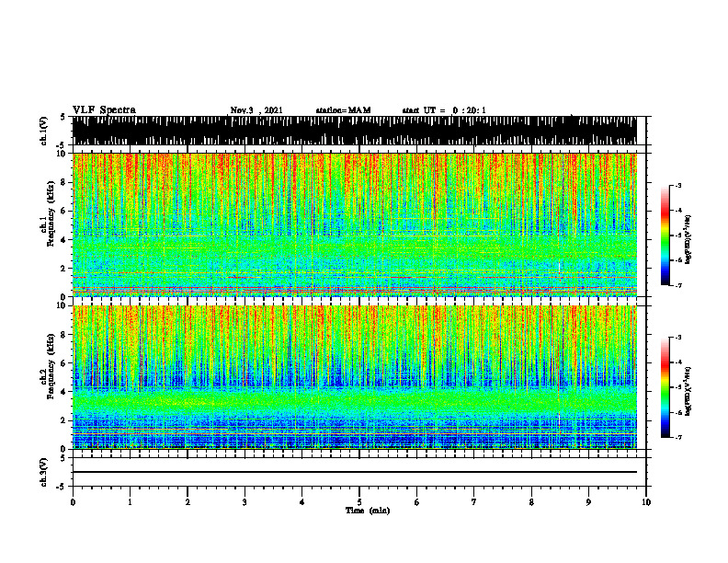This screenshot has height=563, width=728.
Task: Click the "station=MAM" header label
Action: click(x=343, y=110)
